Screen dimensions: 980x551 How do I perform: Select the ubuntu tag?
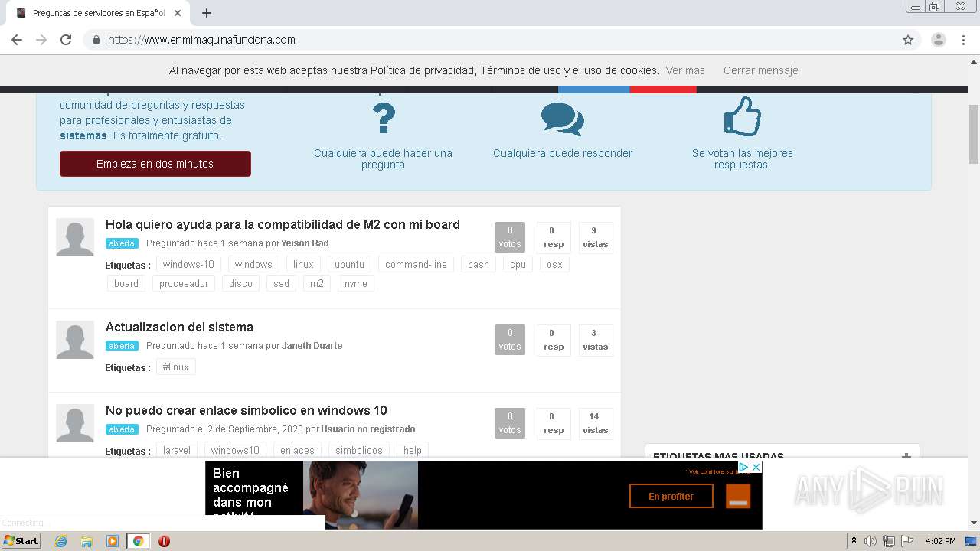point(349,264)
